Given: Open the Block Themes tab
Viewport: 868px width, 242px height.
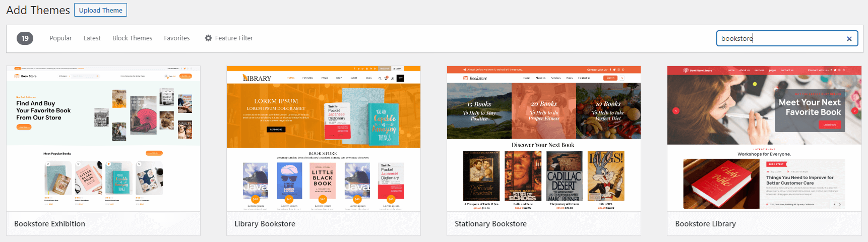Looking at the screenshot, I should pos(132,38).
